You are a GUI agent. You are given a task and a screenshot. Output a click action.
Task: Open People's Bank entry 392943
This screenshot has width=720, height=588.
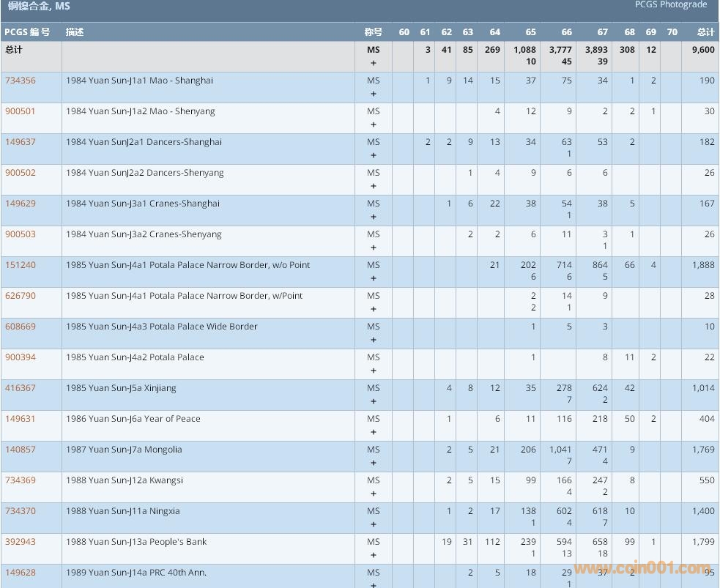click(x=21, y=542)
